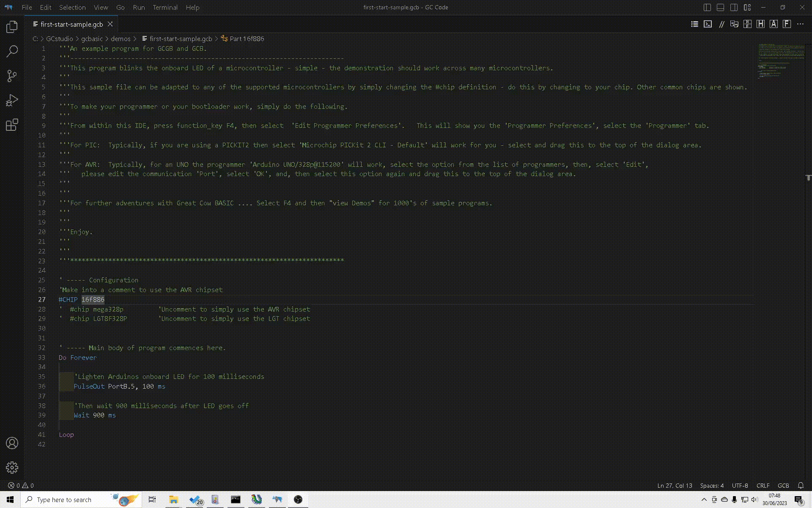The width and height of the screenshot is (812, 508).
Task: Open the Manage gear icon
Action: (12, 467)
